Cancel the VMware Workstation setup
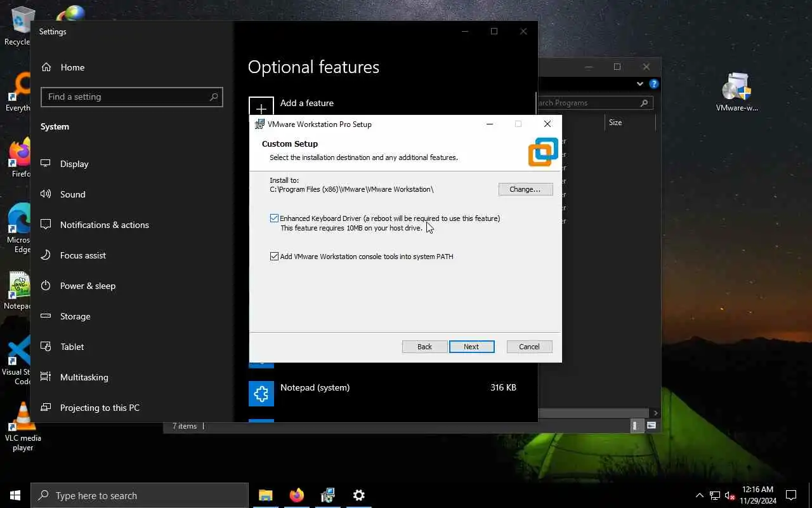The height and width of the screenshot is (508, 812). [529, 347]
